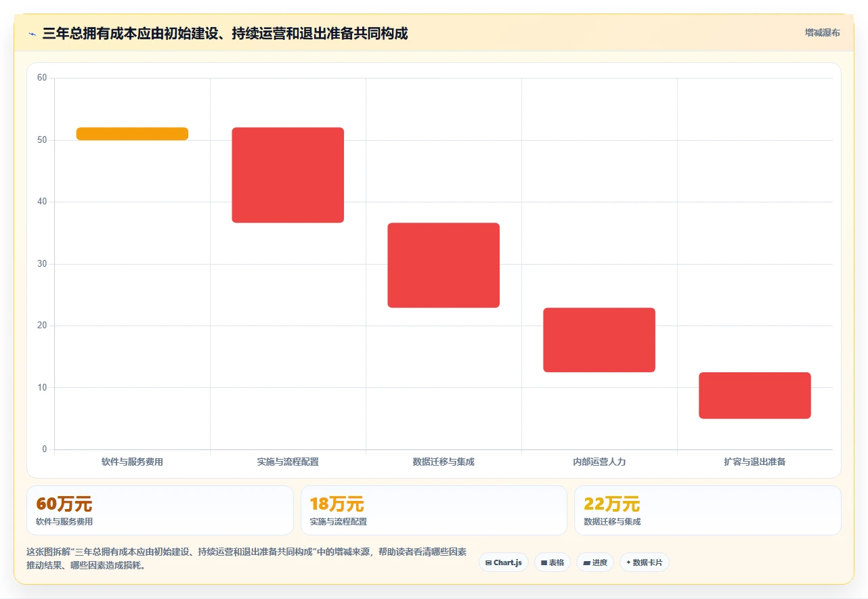Click the red 实施与流程配置 bar

point(288,175)
